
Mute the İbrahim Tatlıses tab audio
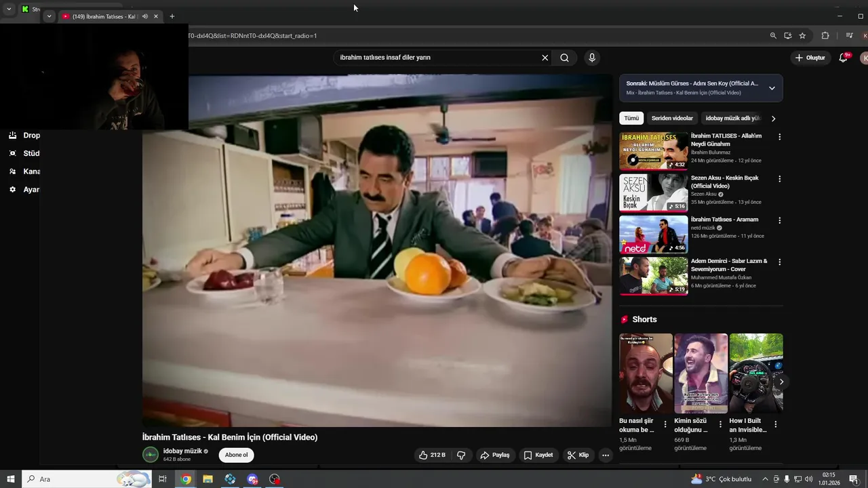pyautogui.click(x=144, y=16)
